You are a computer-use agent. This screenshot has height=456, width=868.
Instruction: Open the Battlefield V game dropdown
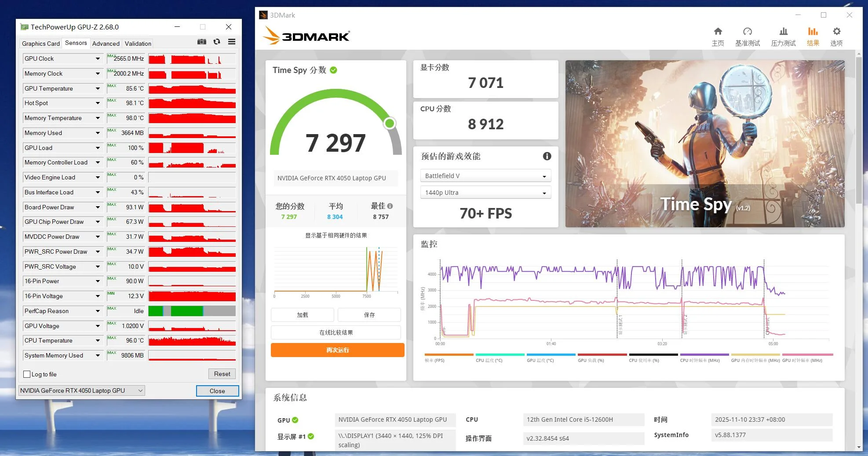coord(485,176)
